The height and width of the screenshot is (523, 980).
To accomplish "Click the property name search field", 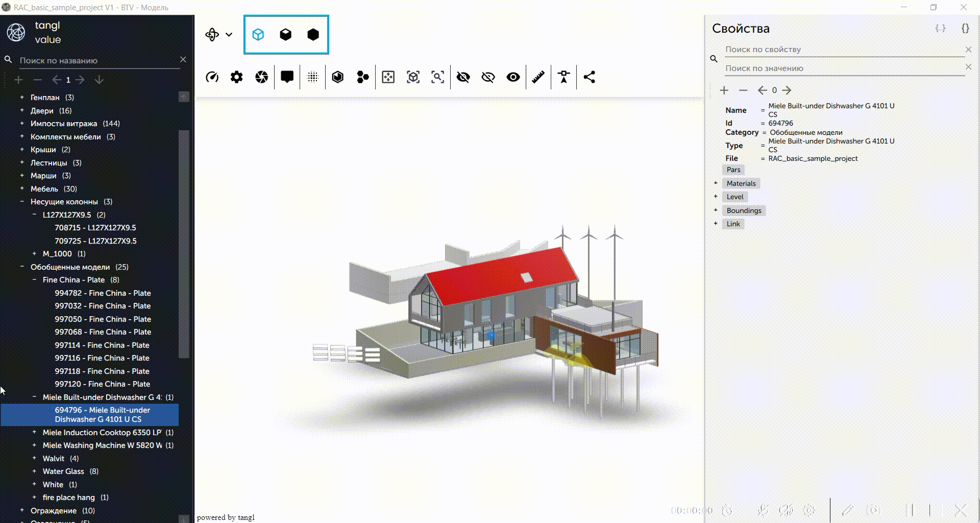I will 843,50.
